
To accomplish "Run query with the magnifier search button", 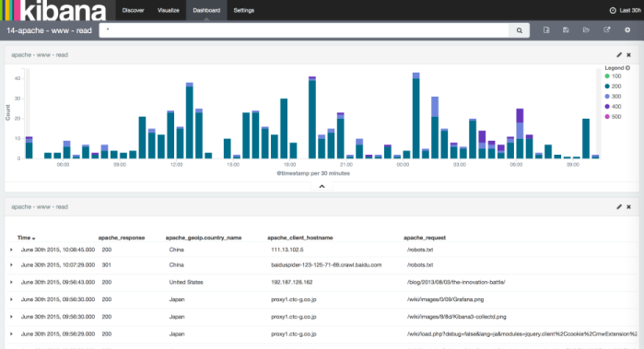I will (x=519, y=30).
